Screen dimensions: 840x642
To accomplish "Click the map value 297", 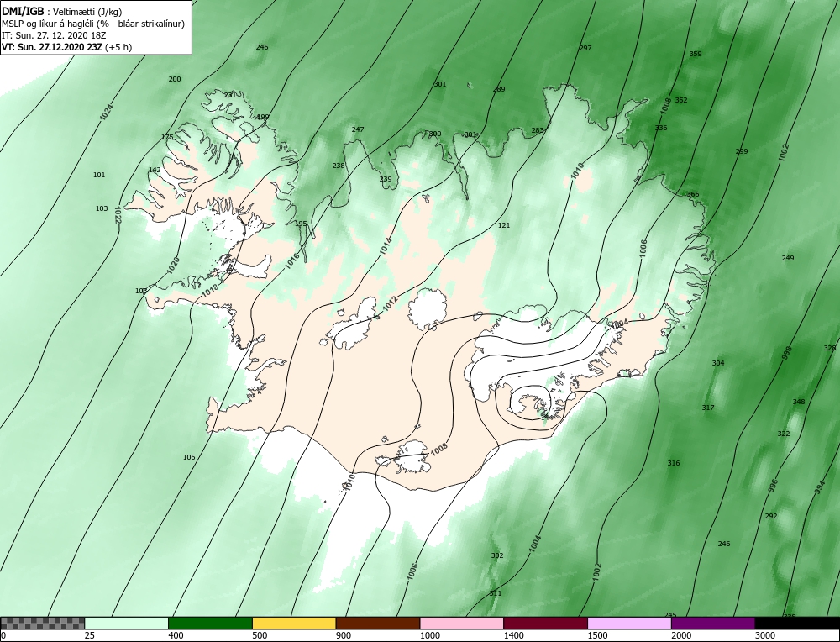I will 585,48.
